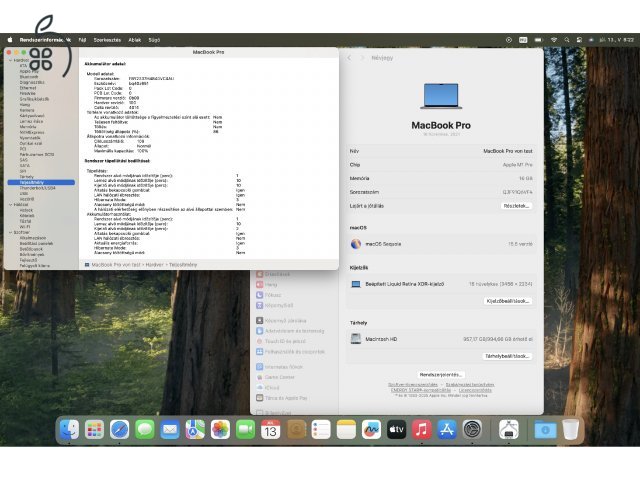Open the Apple menu
Image resolution: width=640 pixels, height=480 pixels.
click(x=10, y=40)
